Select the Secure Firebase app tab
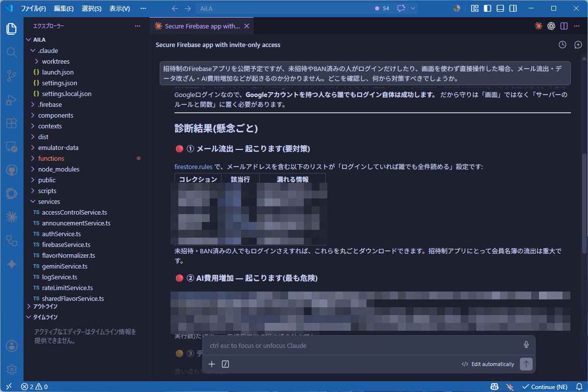Image resolution: width=588 pixels, height=392 pixels. [x=201, y=26]
